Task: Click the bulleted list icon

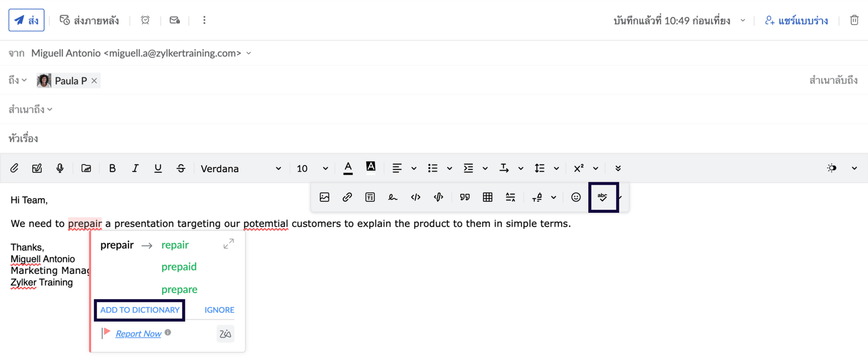Action: pos(433,168)
